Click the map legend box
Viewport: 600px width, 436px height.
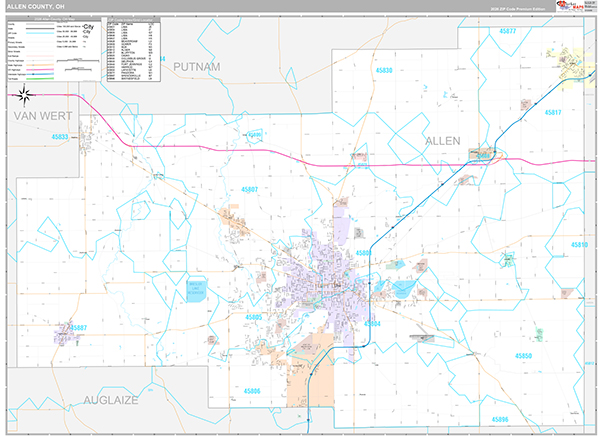[x=54, y=49]
